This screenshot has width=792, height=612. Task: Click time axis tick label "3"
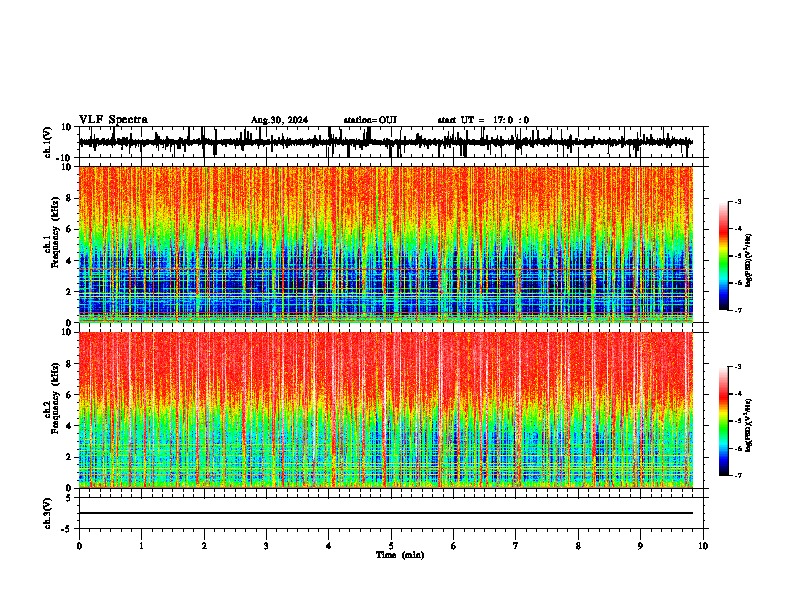click(x=266, y=546)
